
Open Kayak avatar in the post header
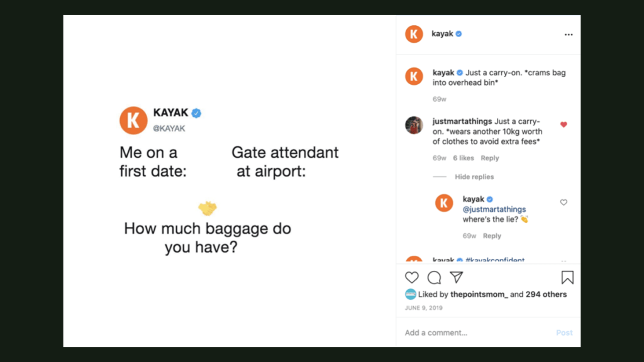[414, 34]
